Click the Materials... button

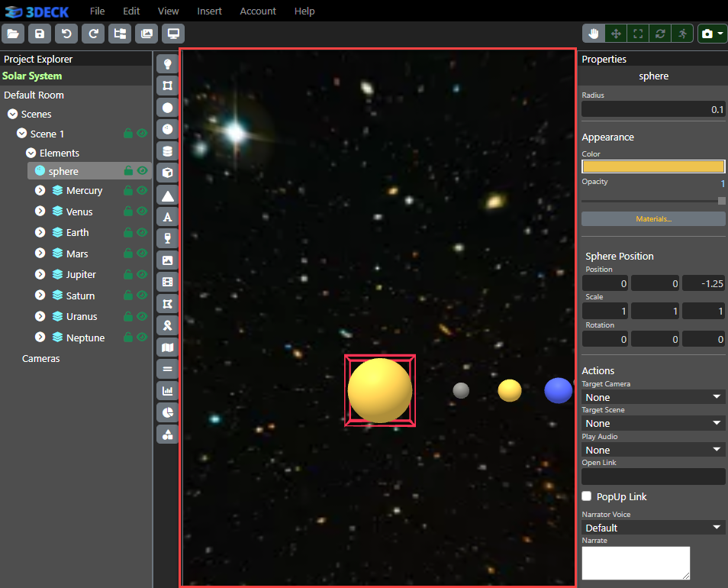pyautogui.click(x=653, y=219)
